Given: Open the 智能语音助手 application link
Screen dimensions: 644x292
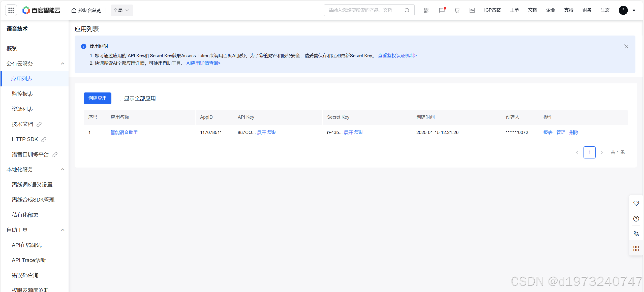Looking at the screenshot, I should click(124, 132).
